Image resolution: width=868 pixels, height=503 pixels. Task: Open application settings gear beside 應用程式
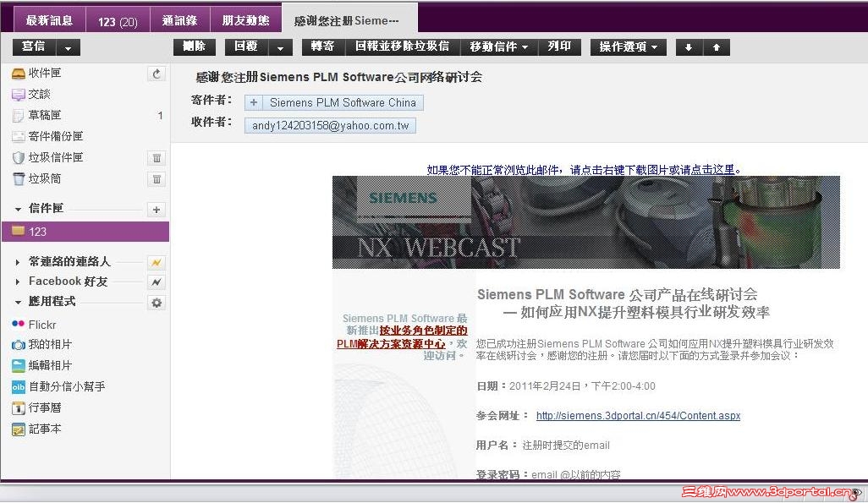157,303
